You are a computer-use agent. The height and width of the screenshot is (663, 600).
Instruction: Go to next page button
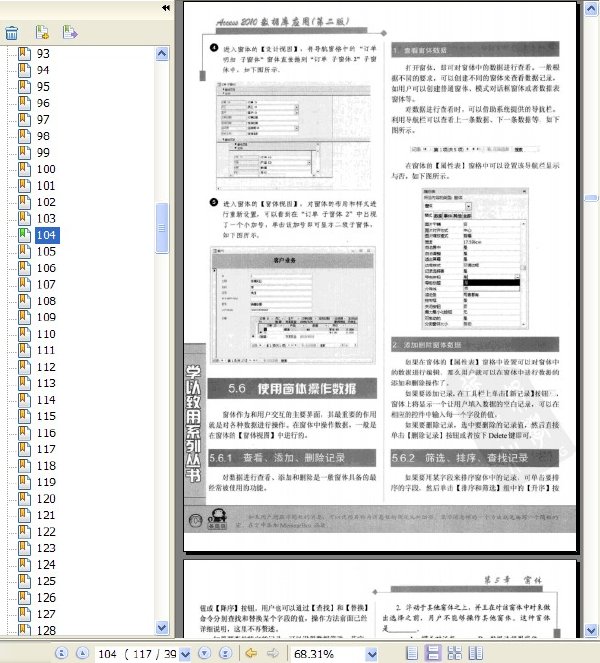click(x=205, y=653)
